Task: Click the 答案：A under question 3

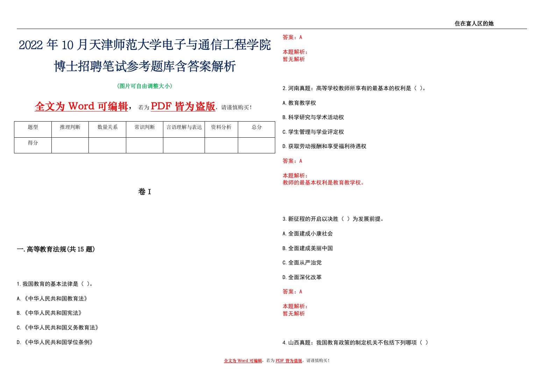Action: 292,291
